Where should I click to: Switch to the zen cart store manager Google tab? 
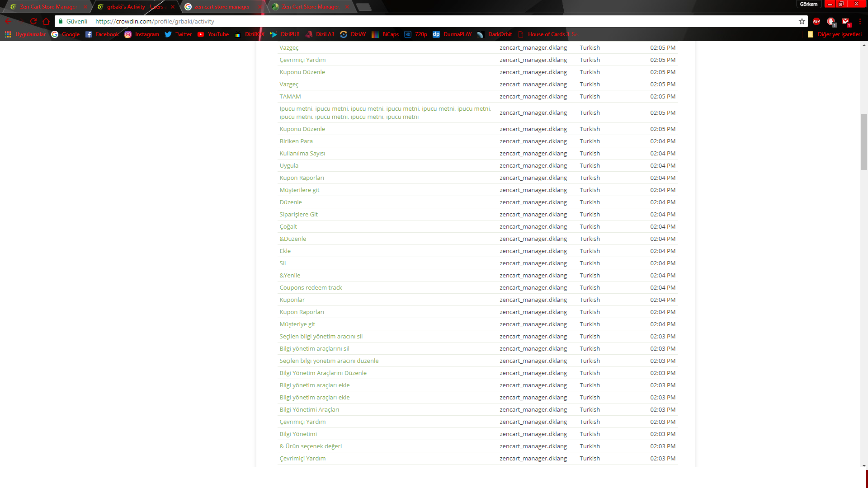tap(222, 7)
